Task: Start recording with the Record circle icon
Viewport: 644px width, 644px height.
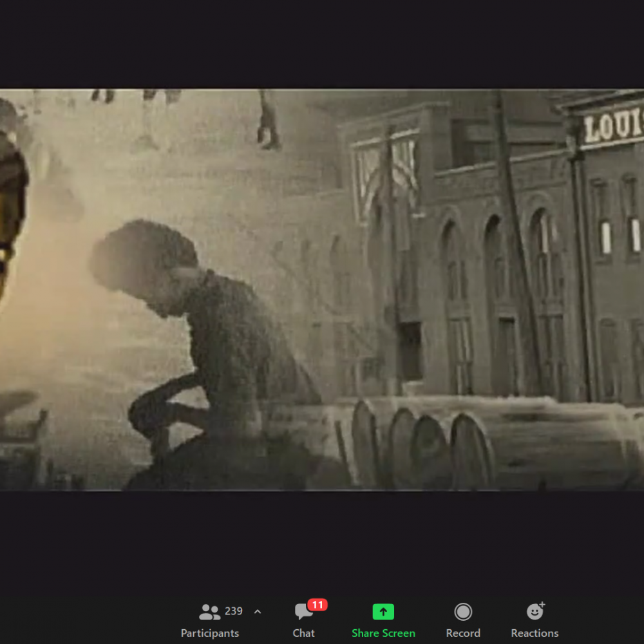Action: pos(463,612)
